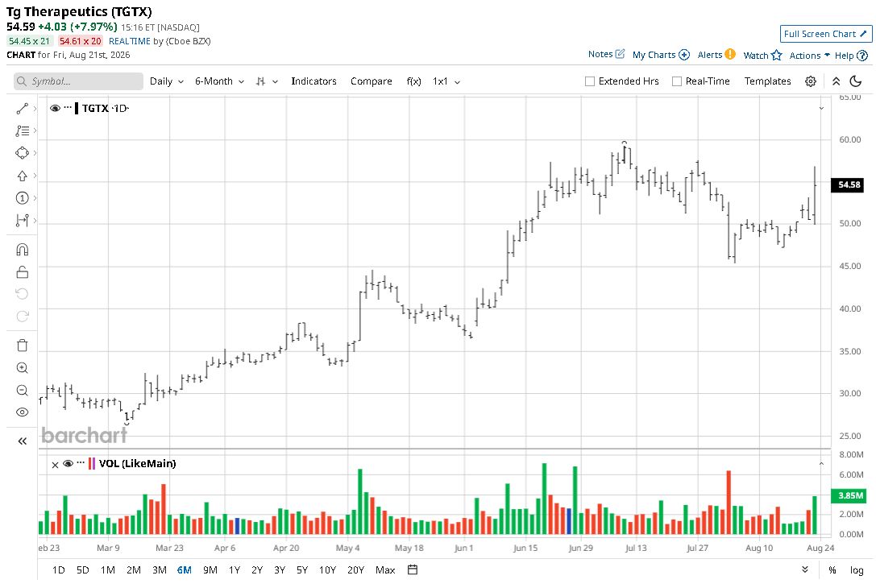Toggle the magnet snap mode
This screenshot has width=876, height=588.
22,250
